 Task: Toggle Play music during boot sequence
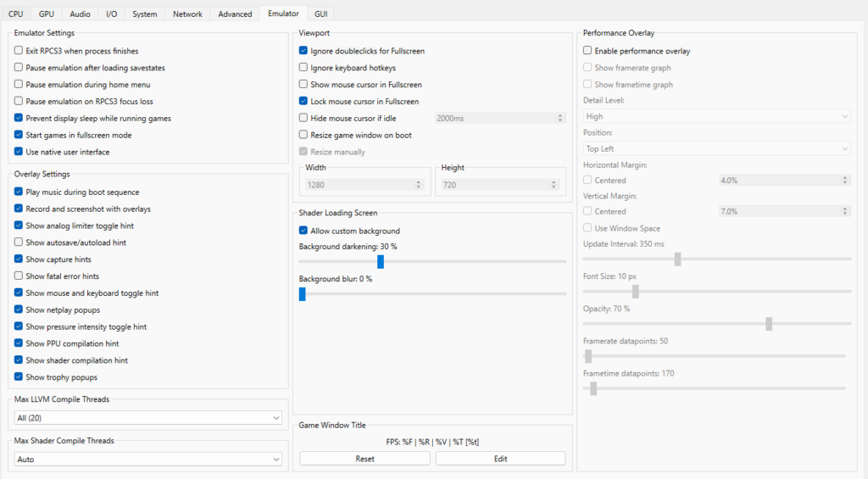click(19, 192)
